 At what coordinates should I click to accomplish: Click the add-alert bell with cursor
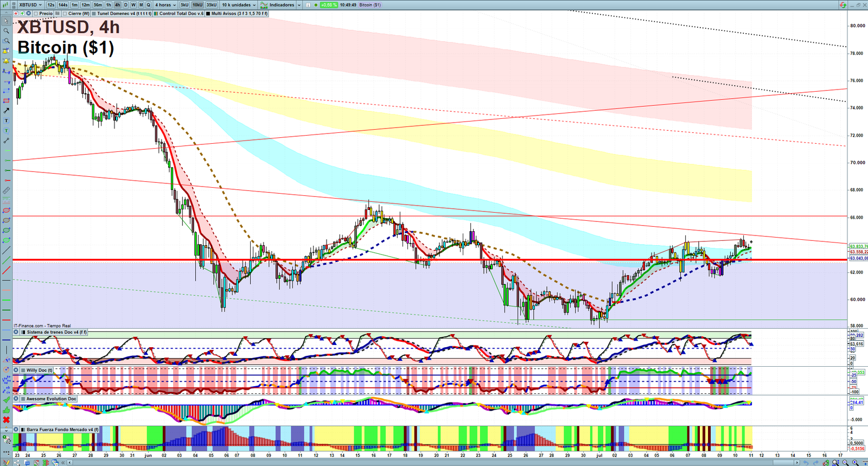[x=7, y=50]
